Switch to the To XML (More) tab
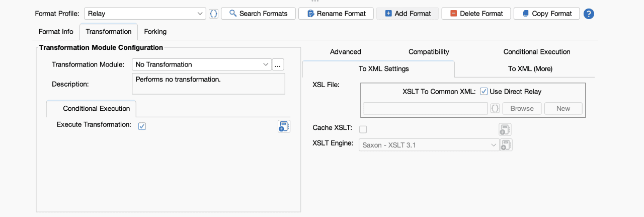The image size is (644, 217). [x=530, y=68]
